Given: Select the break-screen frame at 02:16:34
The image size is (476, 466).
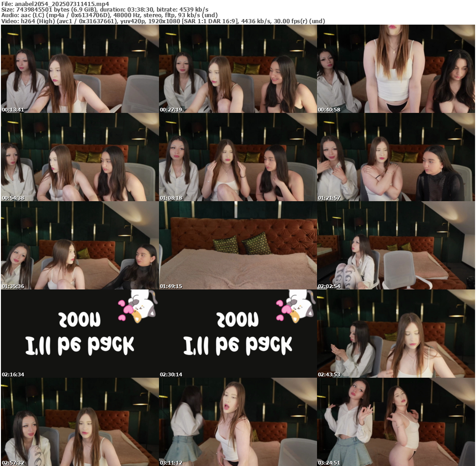Looking at the screenshot, I should (80, 334).
